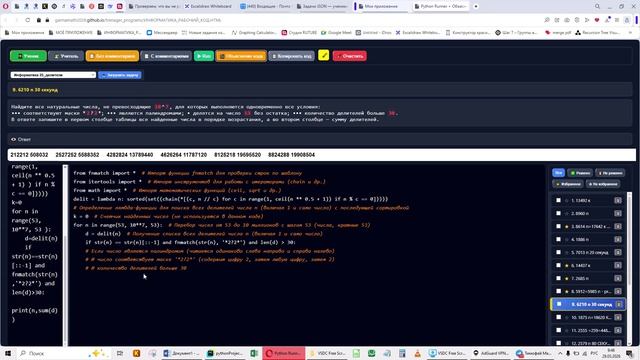Image resolution: width=640 pixels, height=360 pixels.
Task: Click the orange 'Объяснение кода' button
Action: (x=241, y=56)
